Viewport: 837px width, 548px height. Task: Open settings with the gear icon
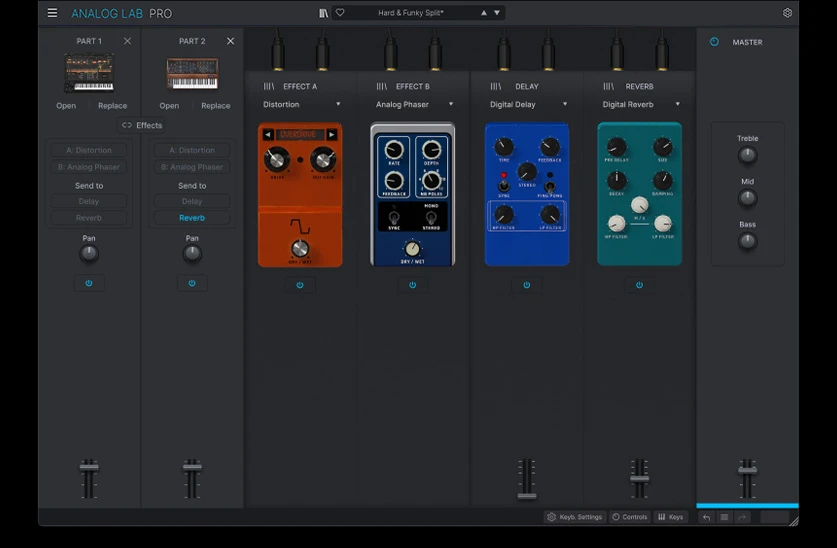(787, 13)
